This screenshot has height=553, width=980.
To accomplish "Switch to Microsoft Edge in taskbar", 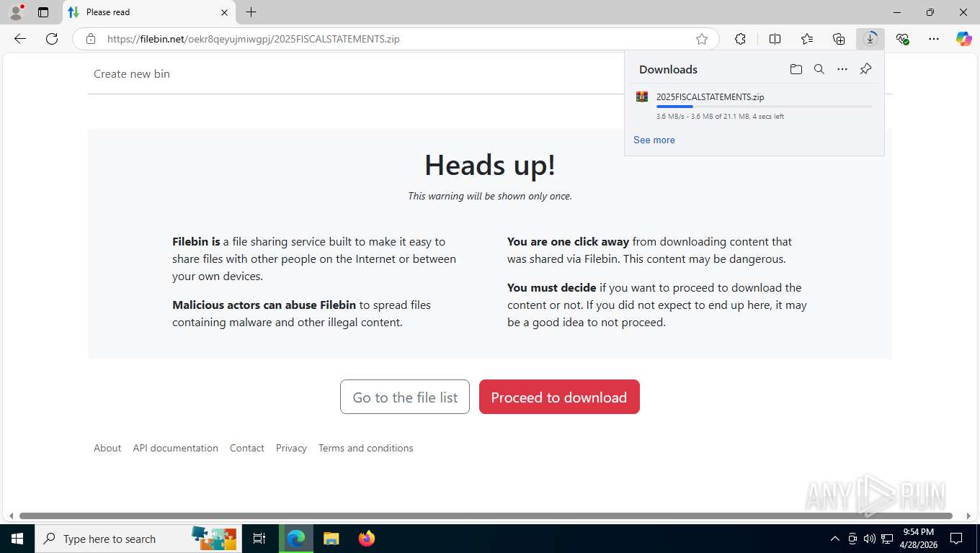I will click(x=296, y=539).
